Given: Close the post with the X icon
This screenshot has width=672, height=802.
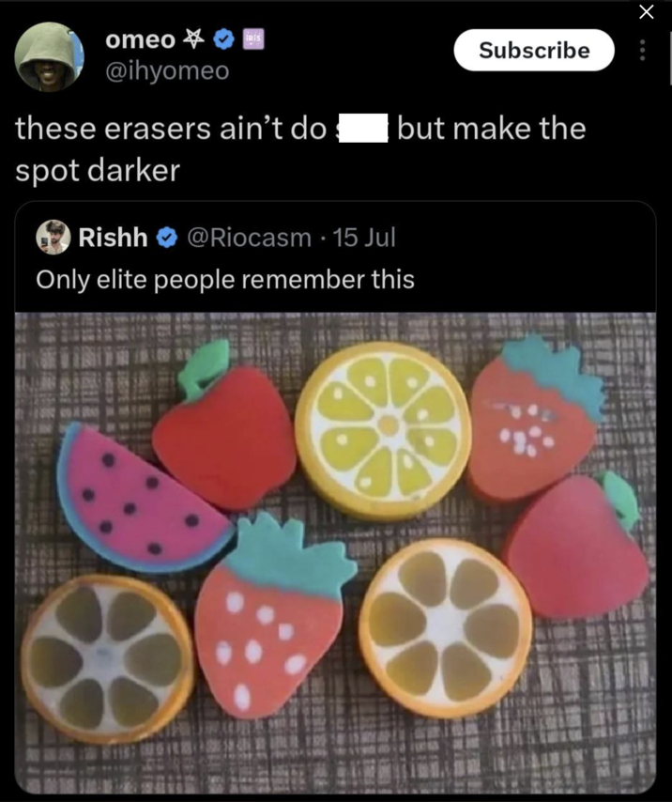Looking at the screenshot, I should pyautogui.click(x=646, y=11).
